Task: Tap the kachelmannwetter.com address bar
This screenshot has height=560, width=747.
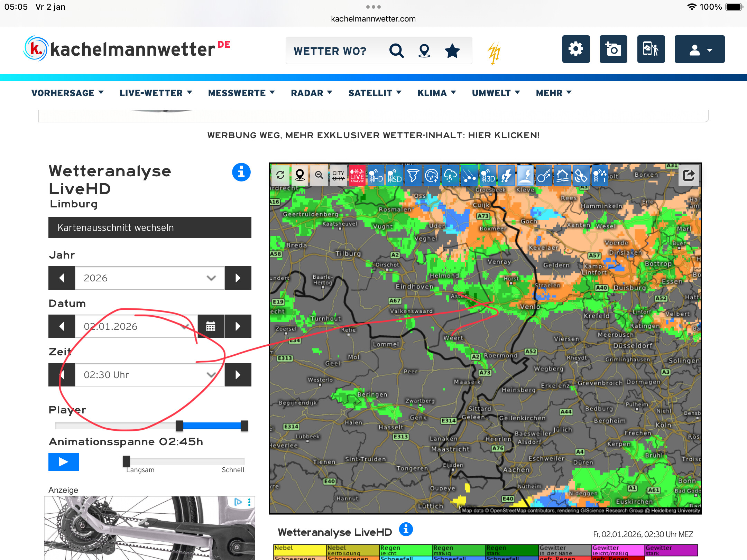Action: point(373,19)
